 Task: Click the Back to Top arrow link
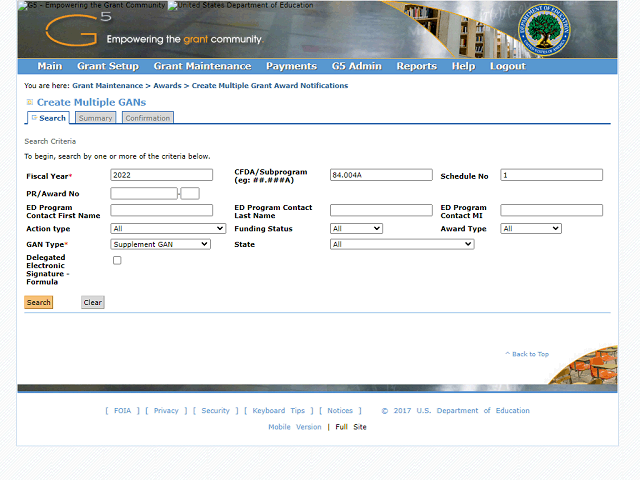coord(527,354)
